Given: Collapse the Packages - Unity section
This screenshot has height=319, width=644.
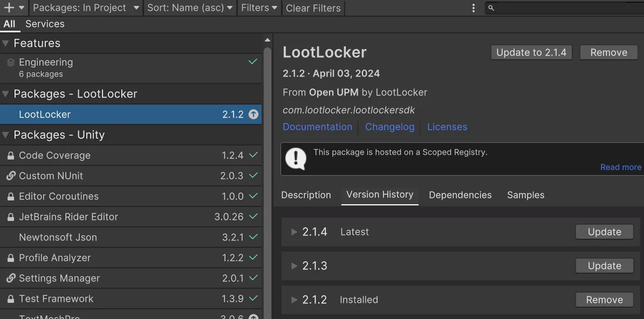Looking at the screenshot, I should (5, 135).
